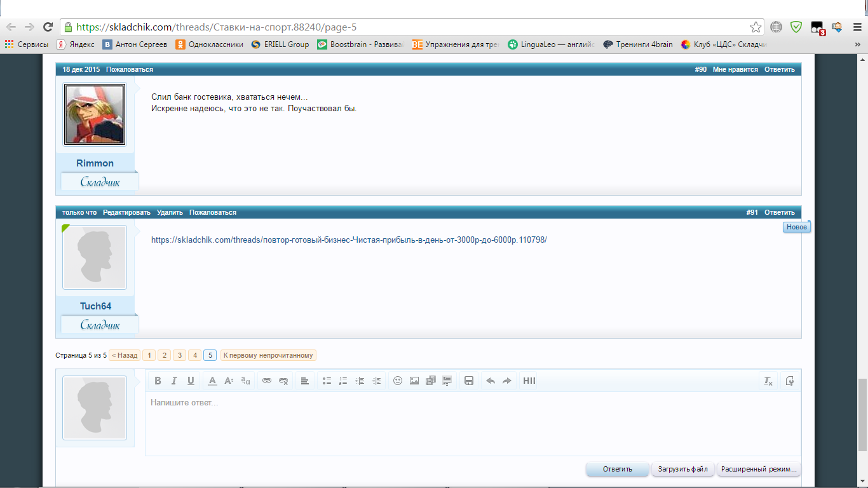Viewport: 868px width, 488px height.
Task: Open the font size dropdown
Action: [x=229, y=381]
